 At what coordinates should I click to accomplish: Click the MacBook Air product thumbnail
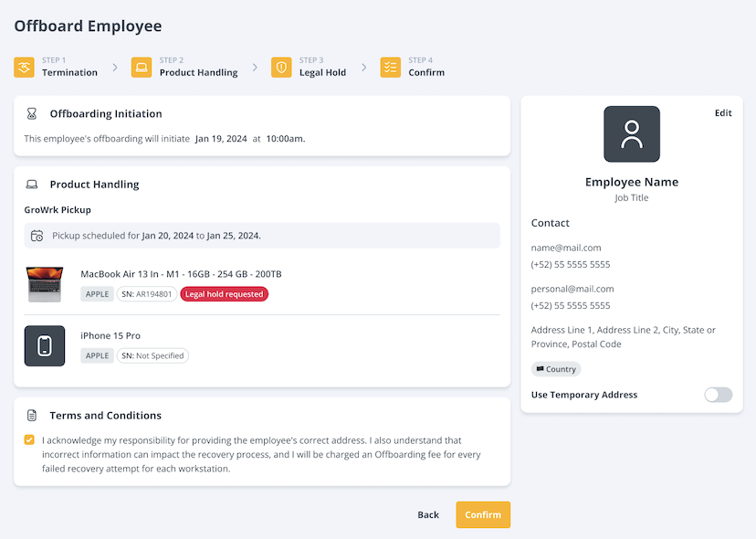(45, 284)
